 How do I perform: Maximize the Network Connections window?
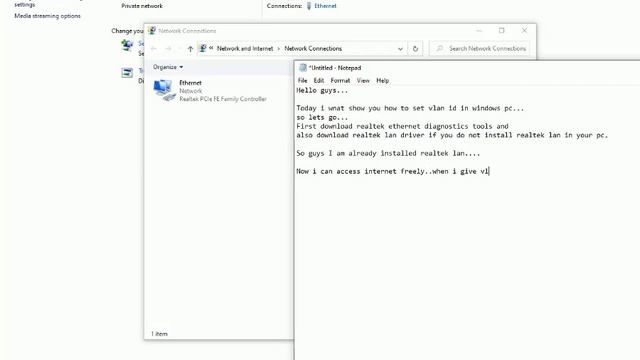pos(502,31)
